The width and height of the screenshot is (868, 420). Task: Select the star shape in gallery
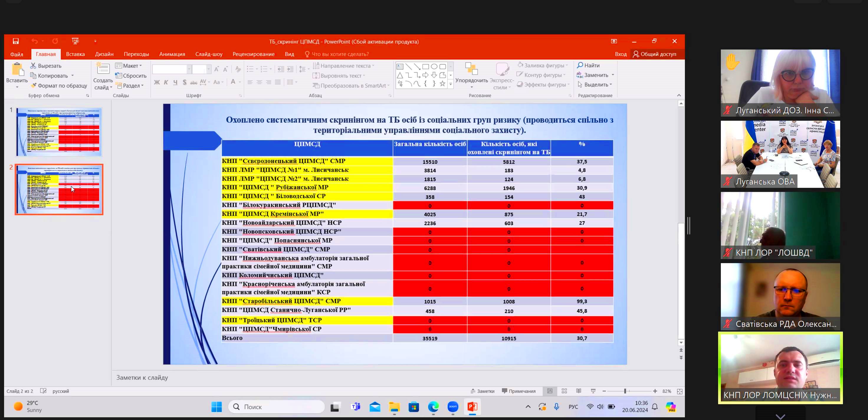(442, 83)
